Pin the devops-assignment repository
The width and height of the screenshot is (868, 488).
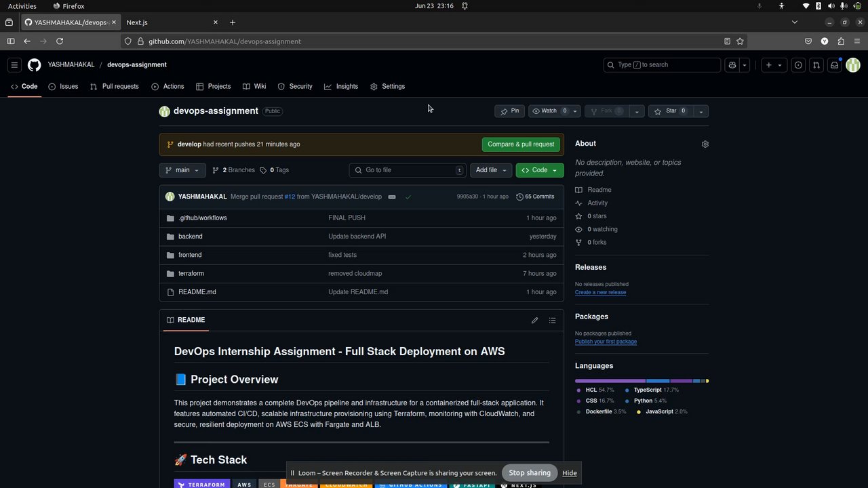[x=509, y=111]
